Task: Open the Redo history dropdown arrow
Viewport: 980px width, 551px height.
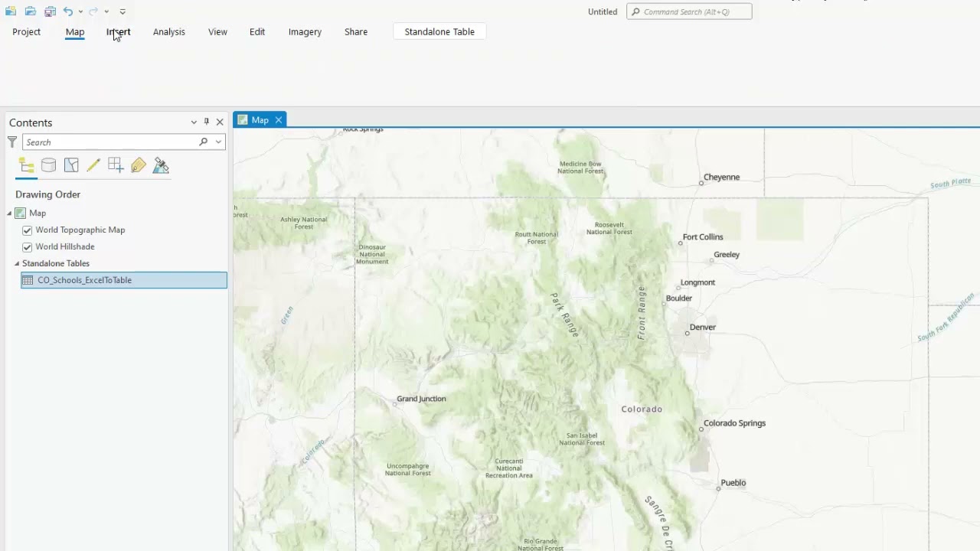Action: pos(106,11)
